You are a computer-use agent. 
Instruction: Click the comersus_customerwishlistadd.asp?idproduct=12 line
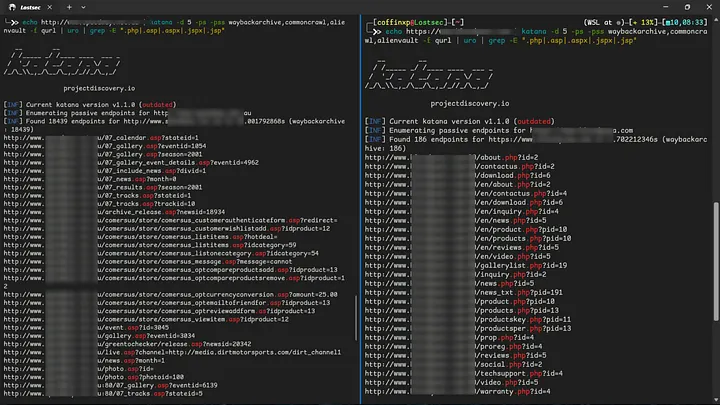167,229
